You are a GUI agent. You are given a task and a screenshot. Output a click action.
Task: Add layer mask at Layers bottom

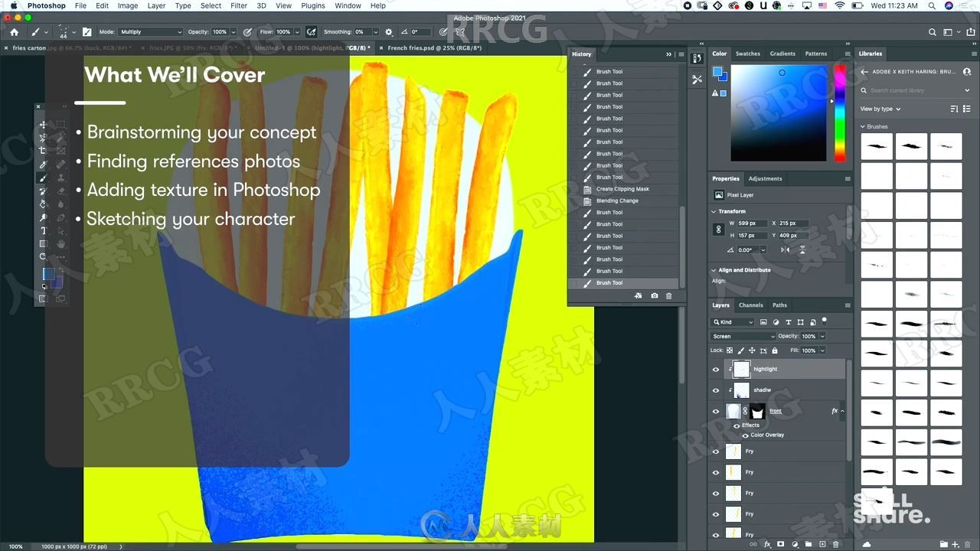coord(781,544)
